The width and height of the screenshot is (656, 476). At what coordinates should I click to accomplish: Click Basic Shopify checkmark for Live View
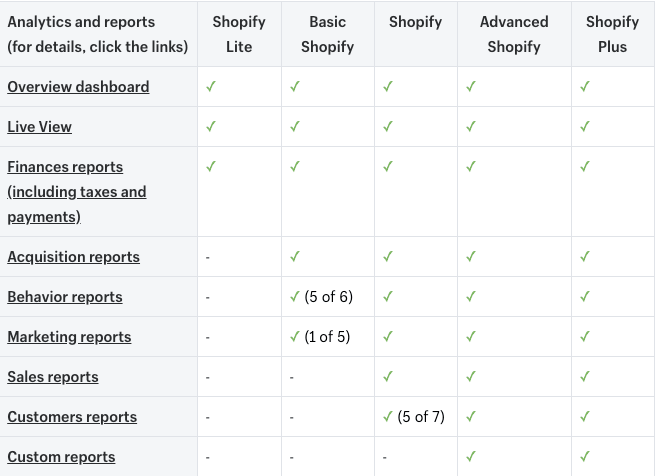[x=294, y=127]
